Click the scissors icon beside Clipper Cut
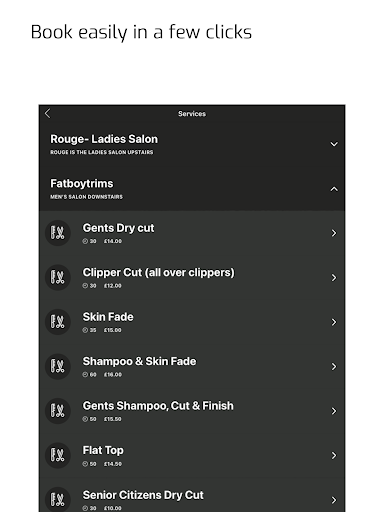This screenshot has height=512, width=384. (x=58, y=277)
